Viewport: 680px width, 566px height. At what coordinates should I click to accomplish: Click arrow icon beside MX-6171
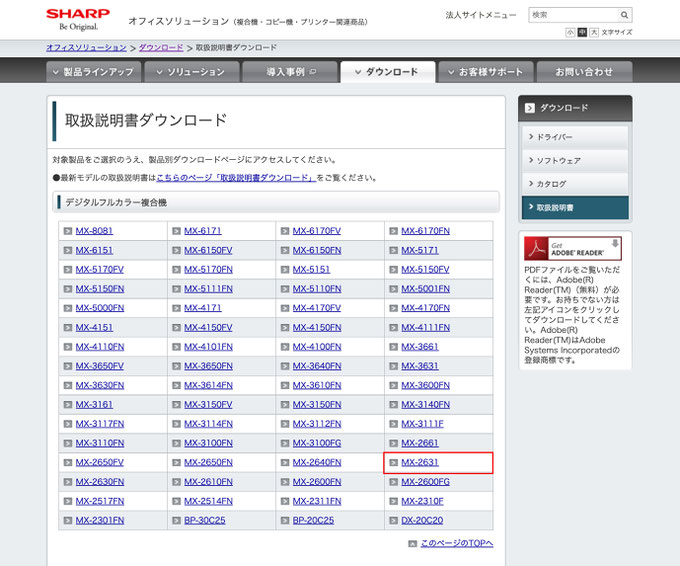[176, 231]
